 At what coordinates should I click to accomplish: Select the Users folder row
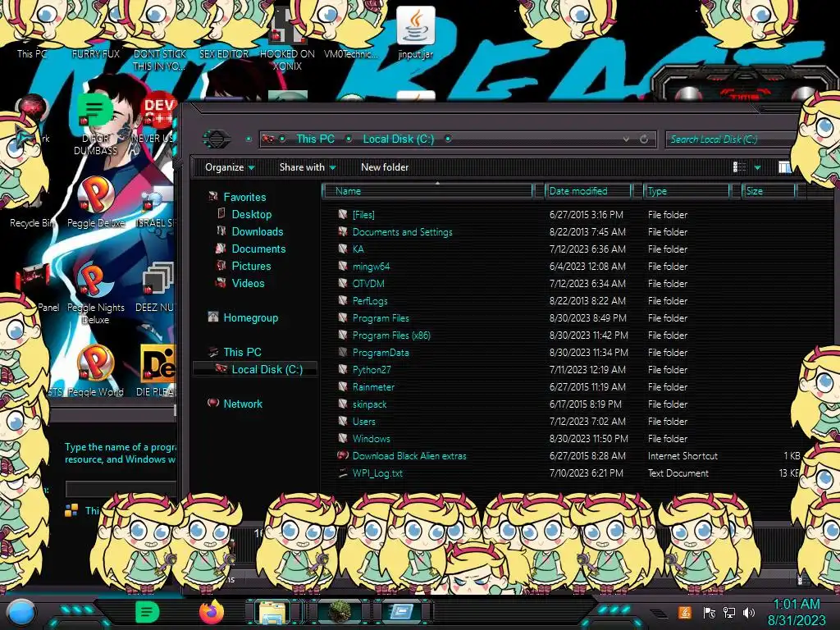[x=563, y=421]
